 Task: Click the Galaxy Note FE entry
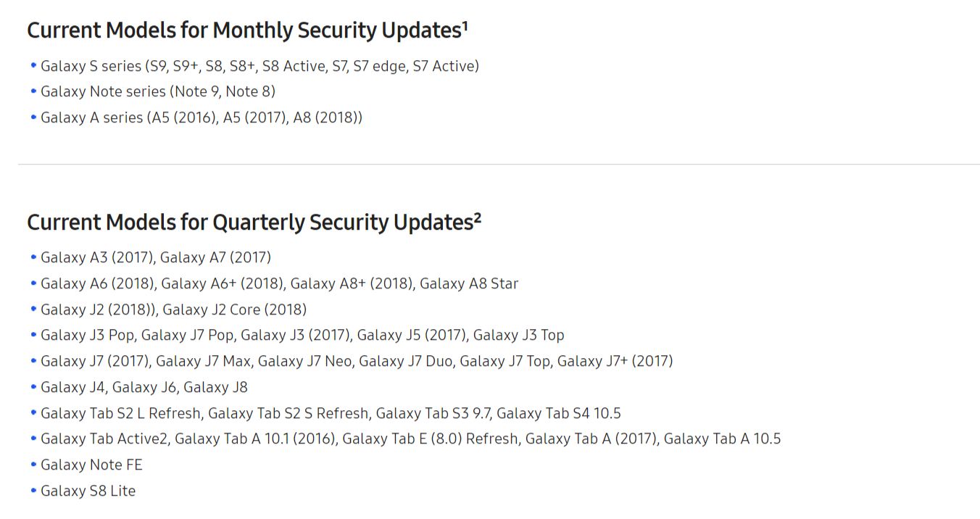[91, 465]
